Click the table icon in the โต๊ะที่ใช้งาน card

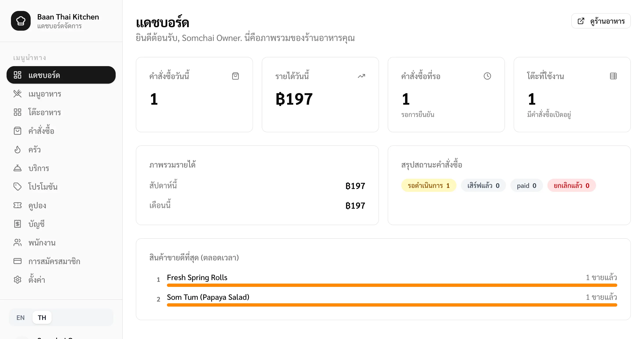613,76
